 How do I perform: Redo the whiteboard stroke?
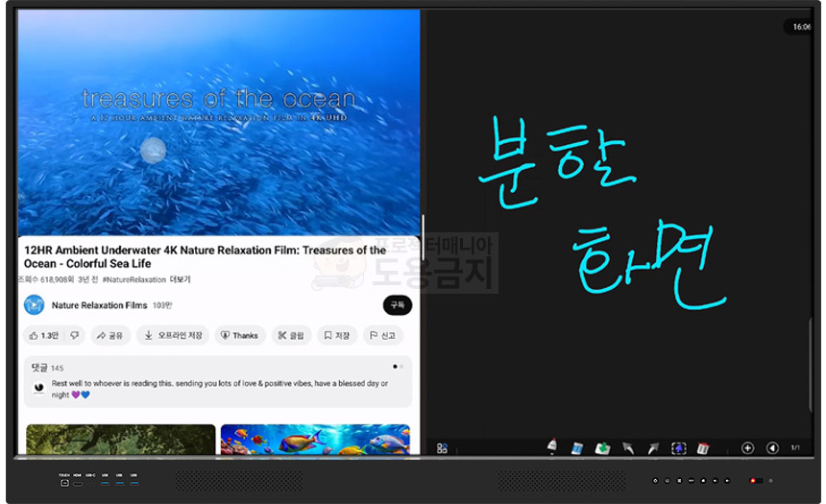point(653,448)
